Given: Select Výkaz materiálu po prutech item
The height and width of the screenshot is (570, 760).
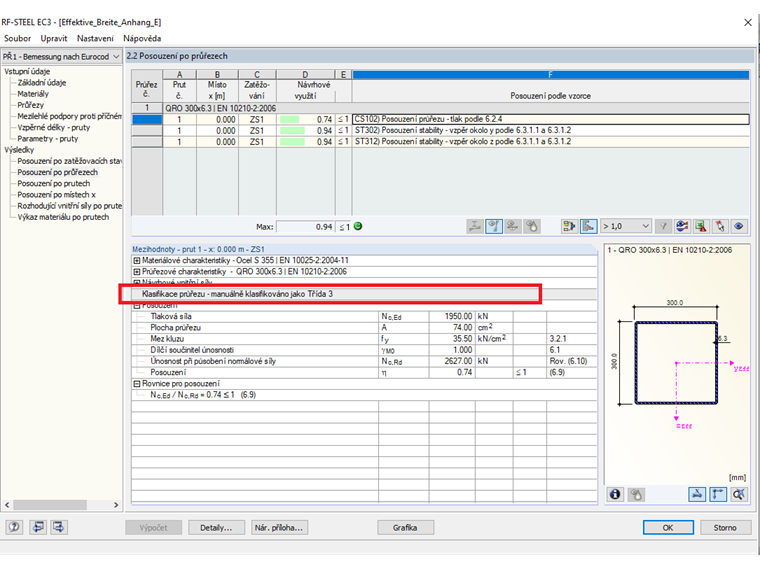Looking at the screenshot, I should (x=63, y=217).
